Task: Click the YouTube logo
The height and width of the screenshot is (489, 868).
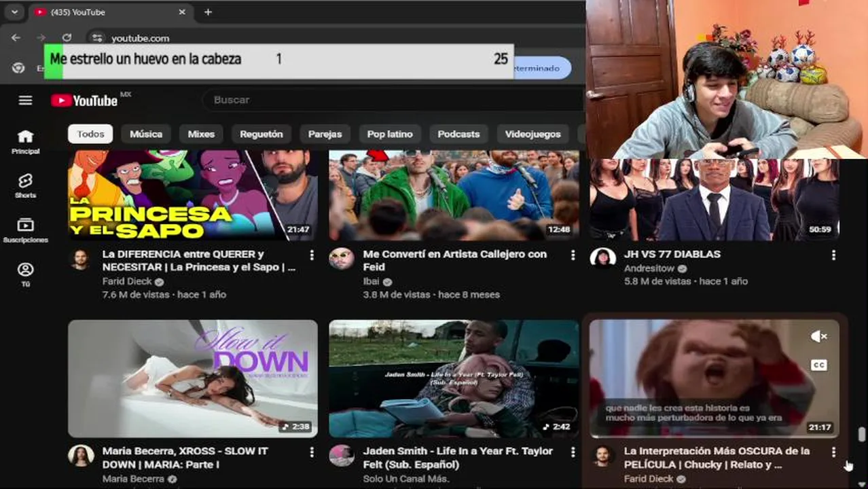Action: (x=84, y=101)
